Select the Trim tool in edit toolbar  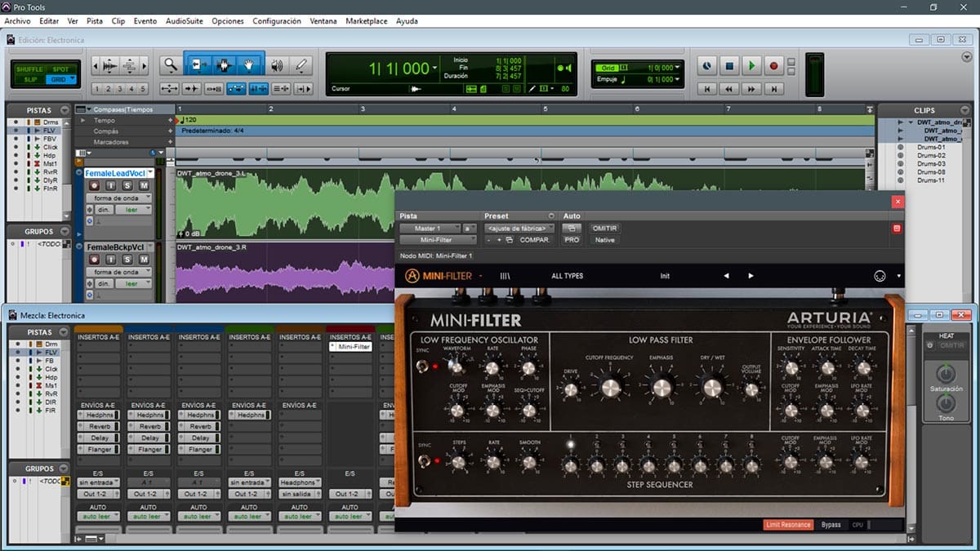click(198, 65)
